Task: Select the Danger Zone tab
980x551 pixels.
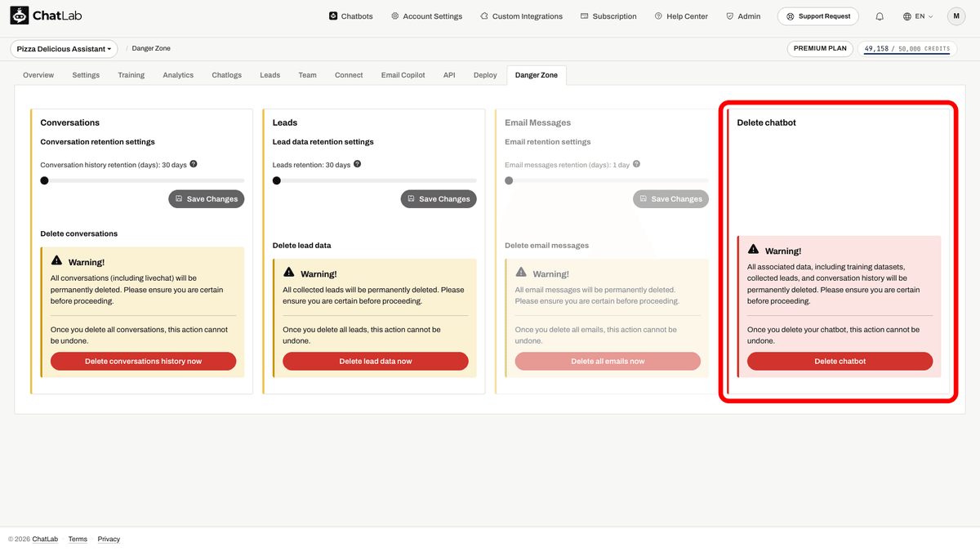Action: (537, 75)
